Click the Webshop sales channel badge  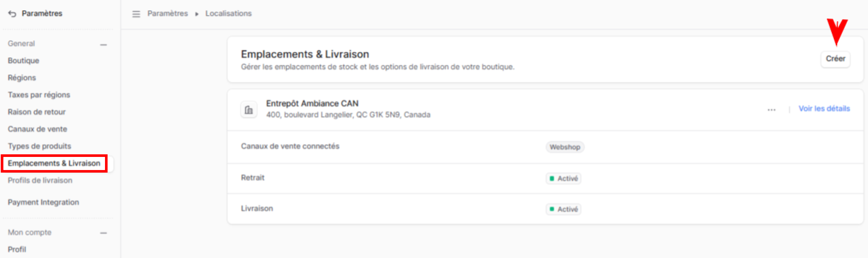click(565, 147)
